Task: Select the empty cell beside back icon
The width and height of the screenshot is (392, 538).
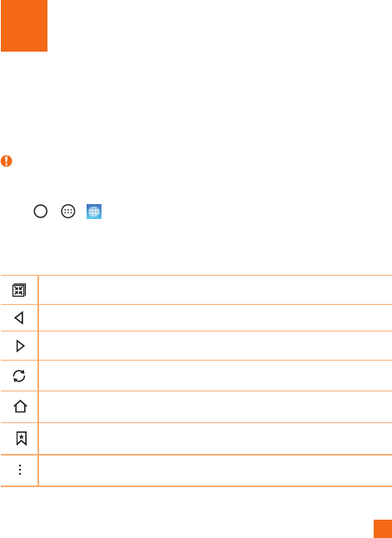Action: [x=215, y=318]
